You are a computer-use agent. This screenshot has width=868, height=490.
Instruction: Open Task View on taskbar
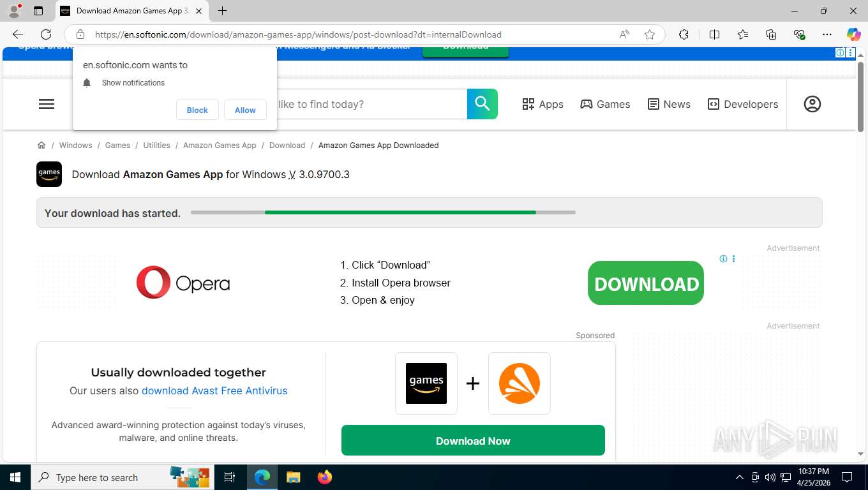(x=230, y=477)
